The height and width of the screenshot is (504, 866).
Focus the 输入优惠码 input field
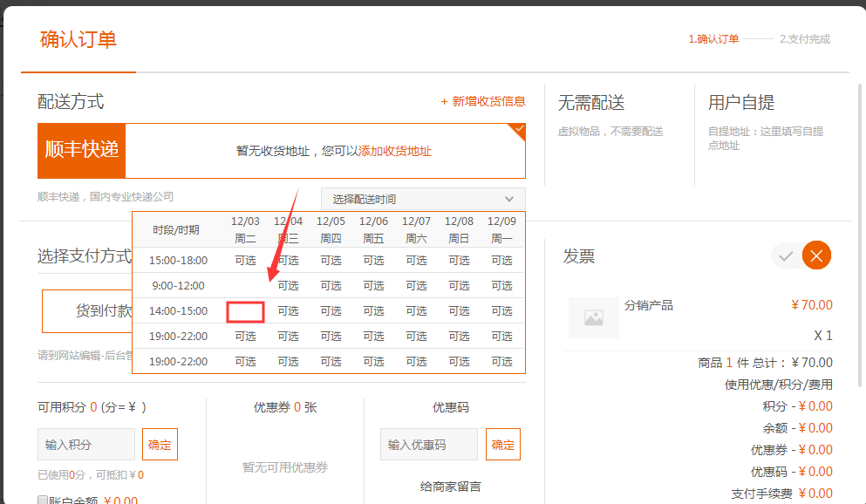point(428,445)
